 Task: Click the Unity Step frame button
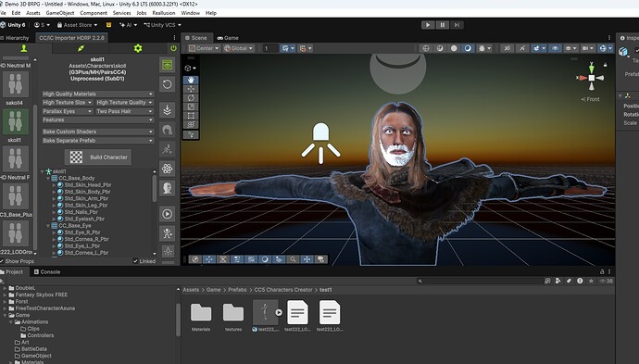click(457, 25)
